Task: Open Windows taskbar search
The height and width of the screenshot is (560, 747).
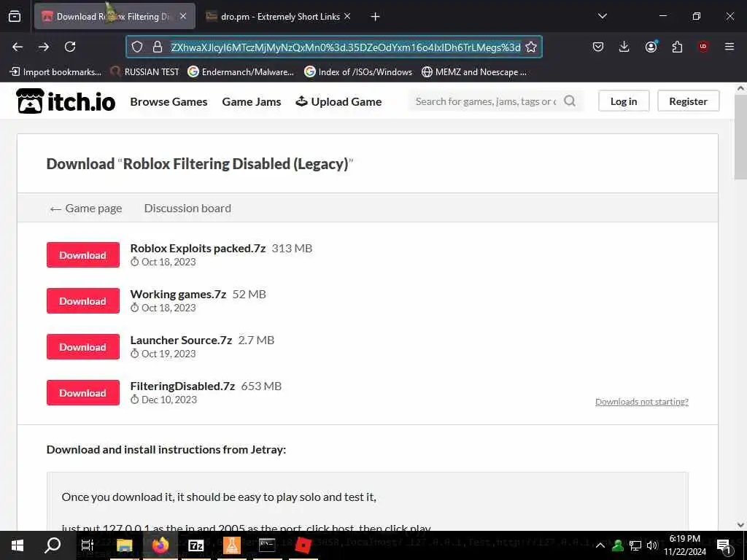Action: click(x=53, y=545)
